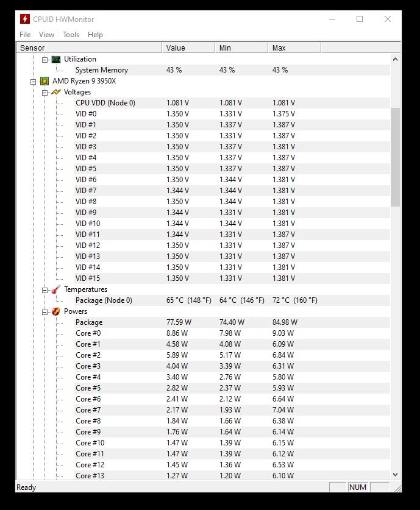The height and width of the screenshot is (510, 420).
Task: Click the Voltages label
Action: (x=77, y=92)
